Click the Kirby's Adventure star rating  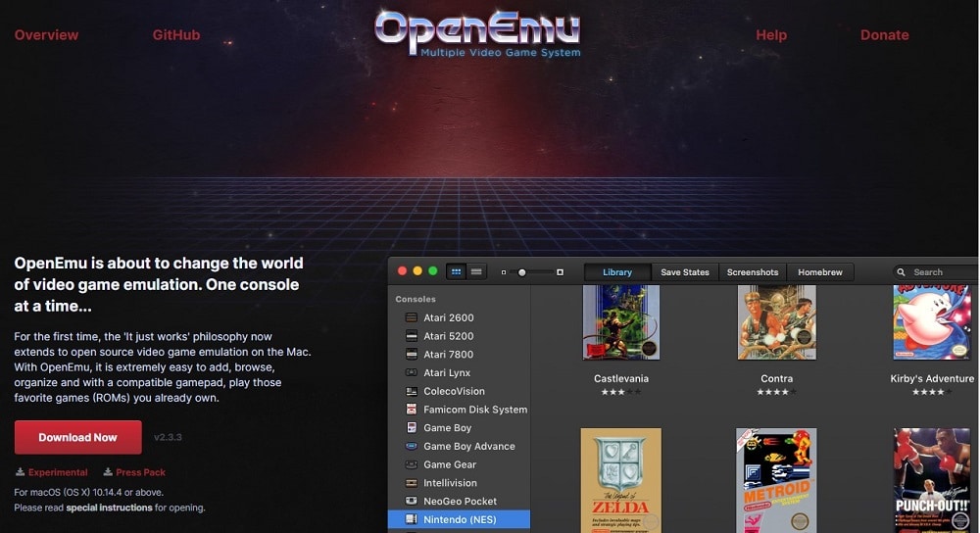tap(932, 393)
